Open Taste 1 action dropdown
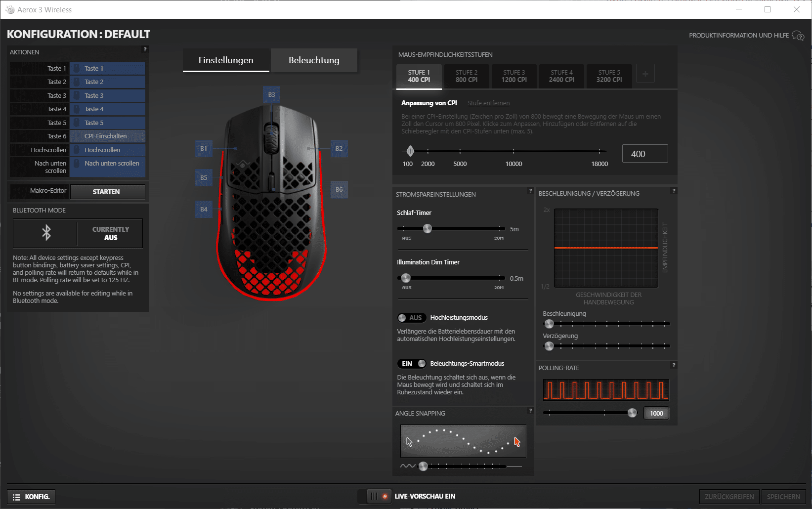812x509 pixels. (x=107, y=69)
